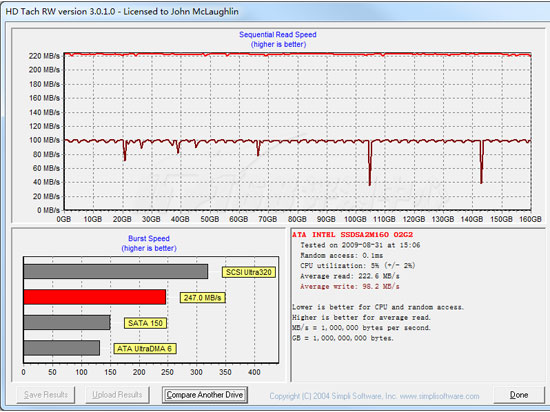Click Compare Another Drive button
550x412 pixels.
205,395
